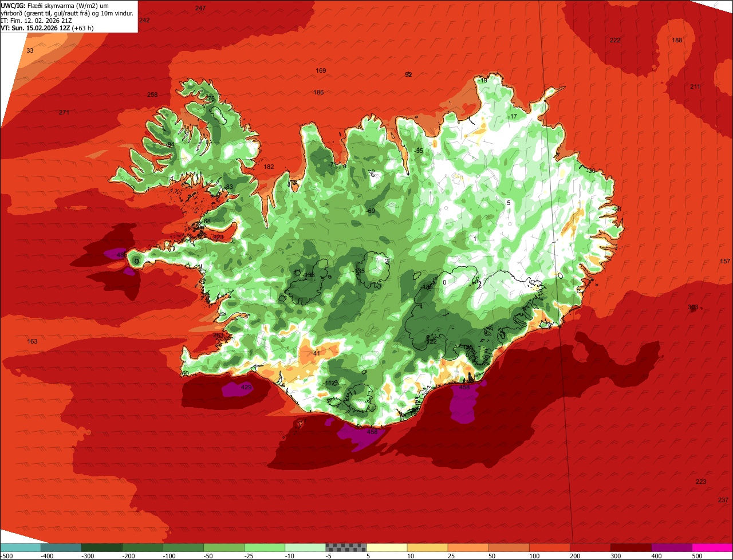
Task: Pick the light green swatch between -10 and -5
Action: (306, 547)
